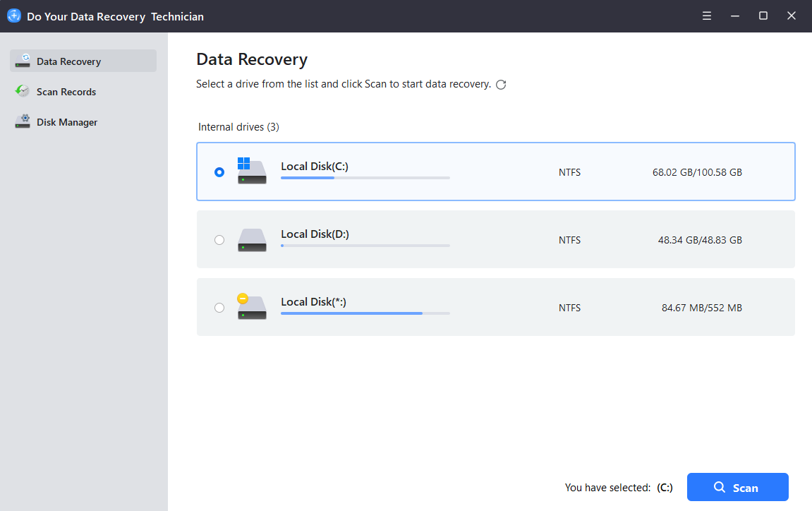Click the Local Disk(D:) usage bar
The width and height of the screenshot is (812, 511).
365,246
